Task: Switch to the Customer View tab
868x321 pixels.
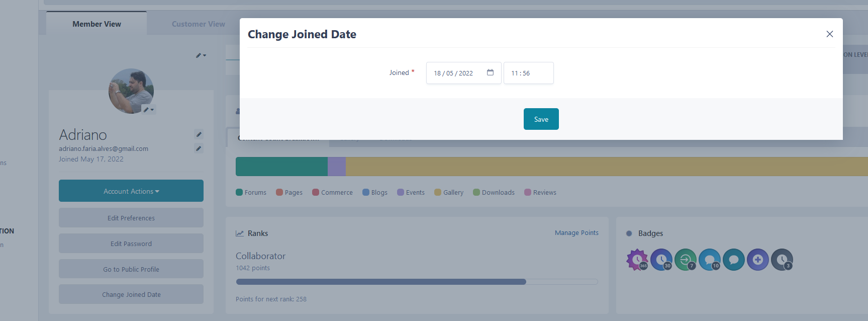Action: click(198, 24)
